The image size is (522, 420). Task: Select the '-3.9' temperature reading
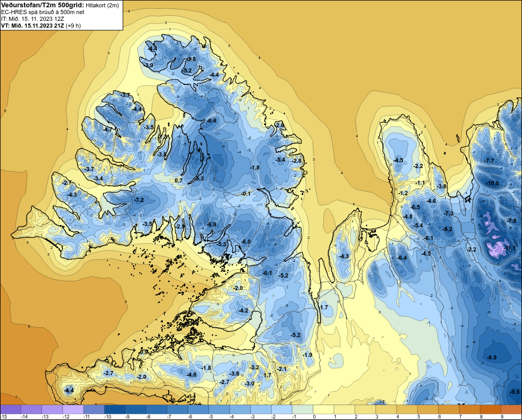[148, 65]
